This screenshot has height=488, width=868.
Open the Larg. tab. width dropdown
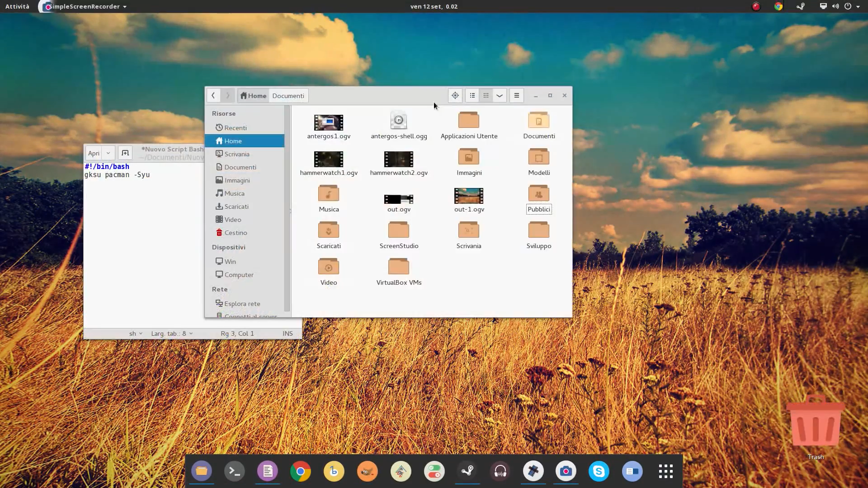pos(172,333)
